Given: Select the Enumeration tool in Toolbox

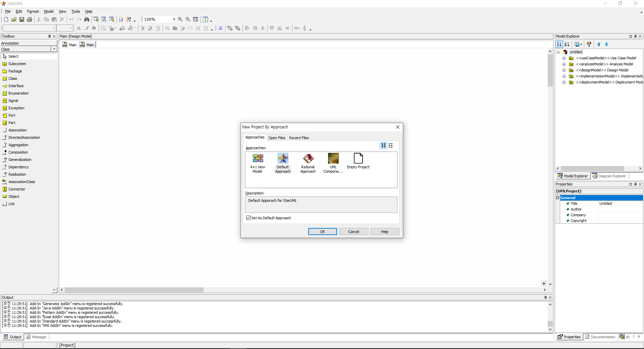Looking at the screenshot, I should [x=18, y=93].
